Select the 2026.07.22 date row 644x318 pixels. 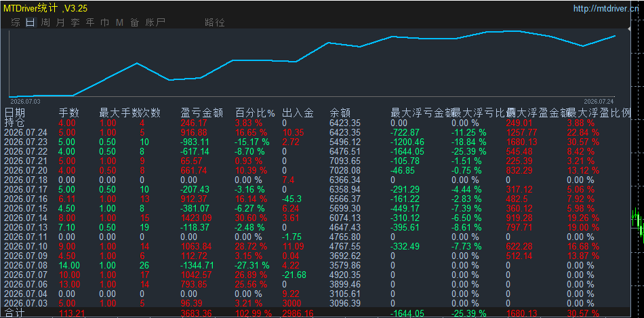click(26, 151)
